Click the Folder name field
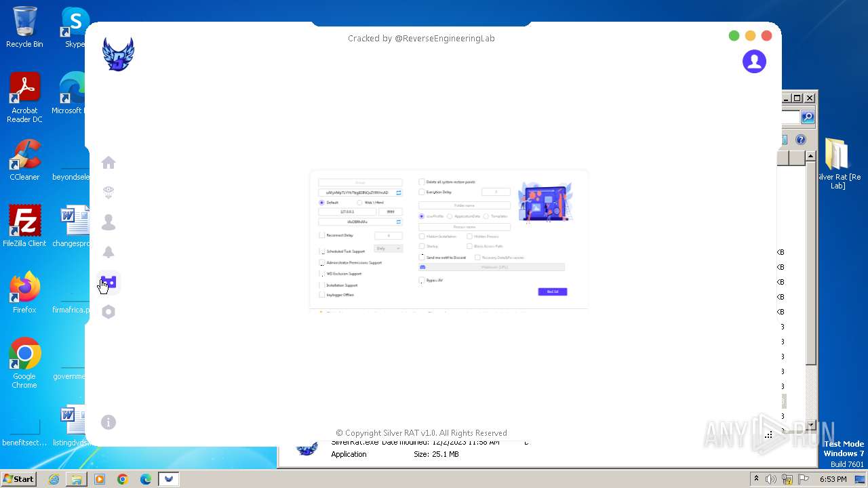 tap(465, 205)
